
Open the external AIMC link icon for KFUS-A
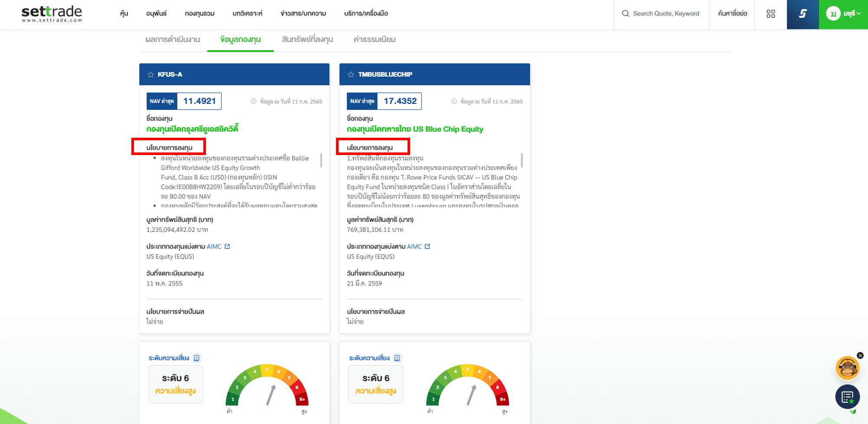point(227,246)
